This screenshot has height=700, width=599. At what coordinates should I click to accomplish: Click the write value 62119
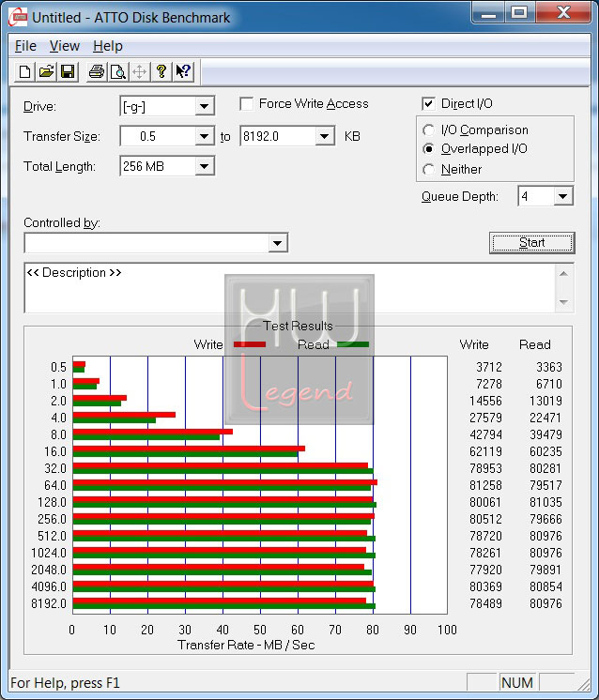tap(485, 451)
